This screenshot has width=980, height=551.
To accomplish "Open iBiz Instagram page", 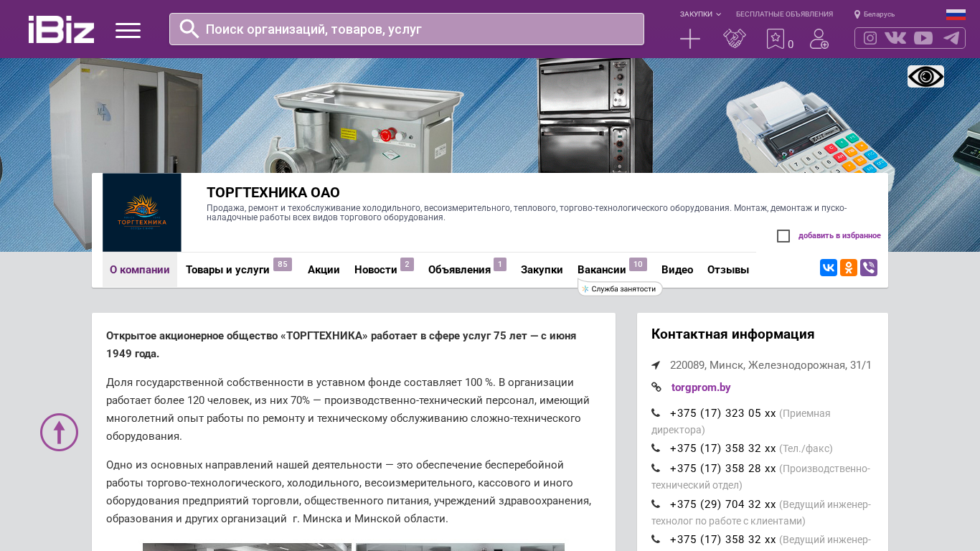I will coord(870,38).
